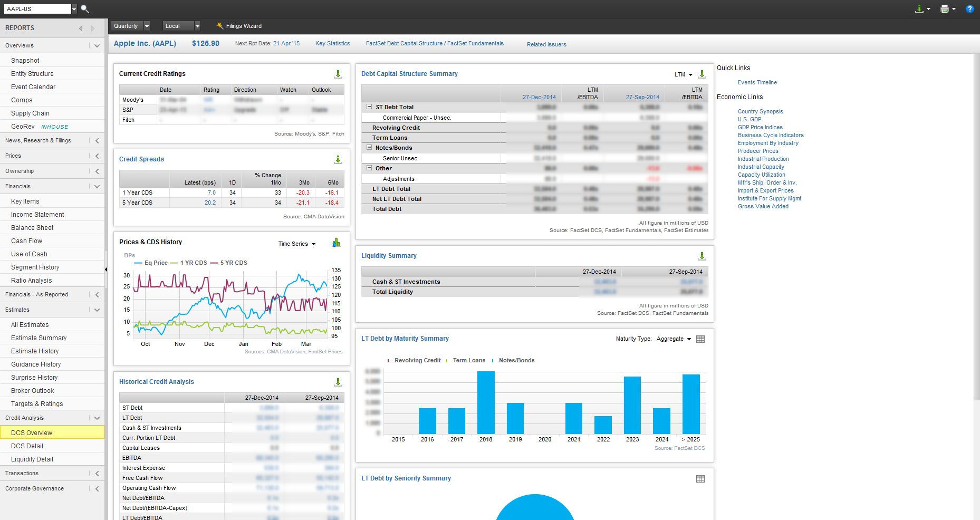This screenshot has width=980, height=520.
Task: Open the Quarterly period dropdown
Action: [131, 26]
